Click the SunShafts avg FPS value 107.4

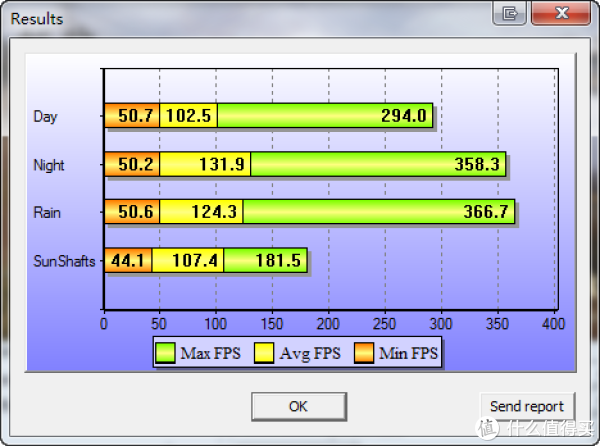pos(195,260)
